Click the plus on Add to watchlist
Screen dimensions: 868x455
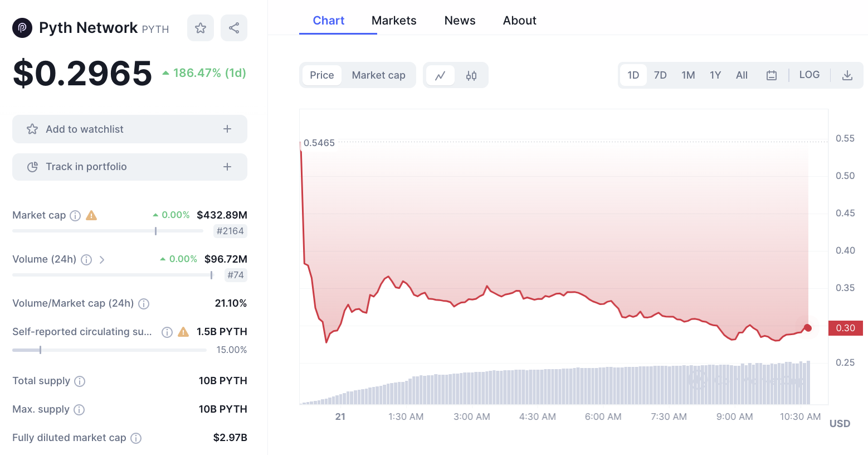click(227, 129)
